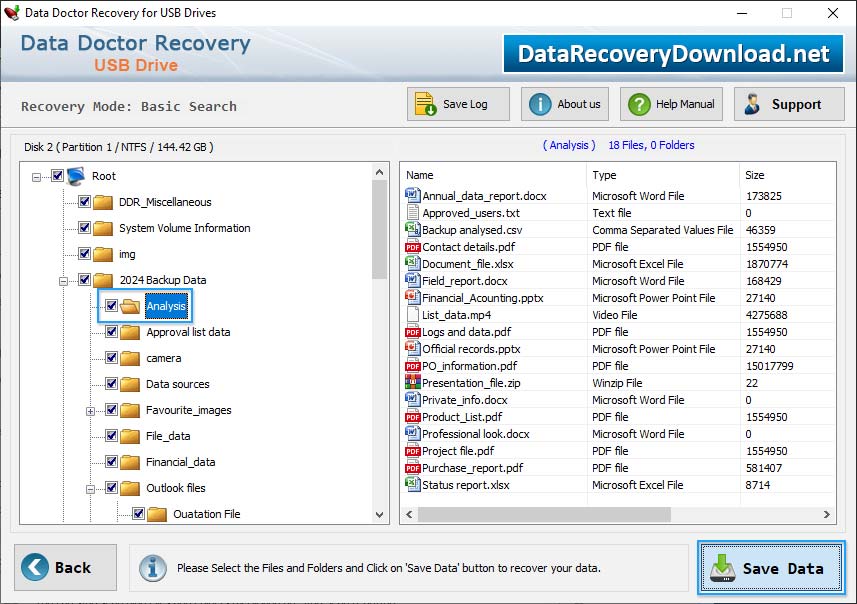Click the About us info icon
Screen dimensions: 857x604
(540, 104)
